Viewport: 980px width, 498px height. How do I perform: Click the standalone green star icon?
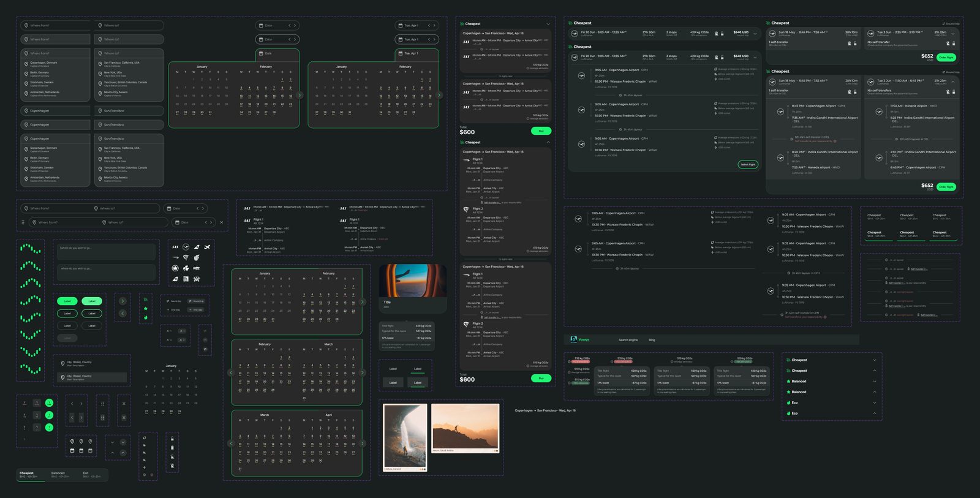[x=146, y=309]
